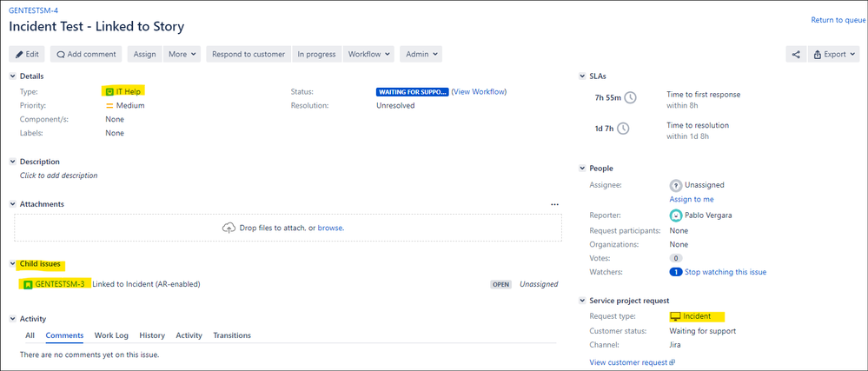The width and height of the screenshot is (868, 371).
Task: Collapse the SLAs section
Action: [582, 76]
